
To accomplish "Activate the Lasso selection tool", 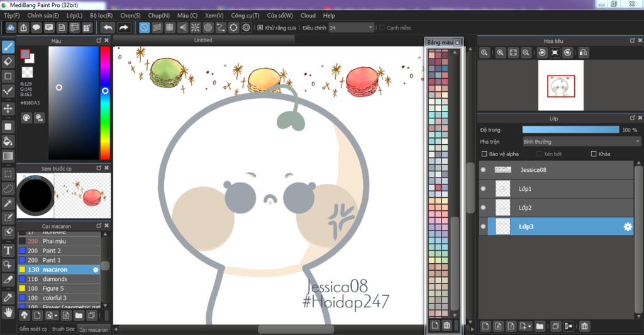I will click(x=8, y=189).
